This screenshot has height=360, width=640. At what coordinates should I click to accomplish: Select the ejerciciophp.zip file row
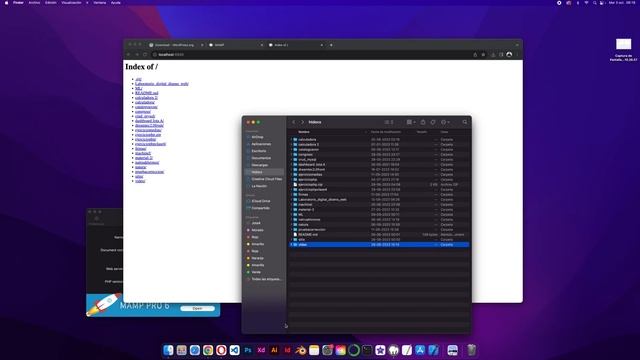(x=379, y=184)
